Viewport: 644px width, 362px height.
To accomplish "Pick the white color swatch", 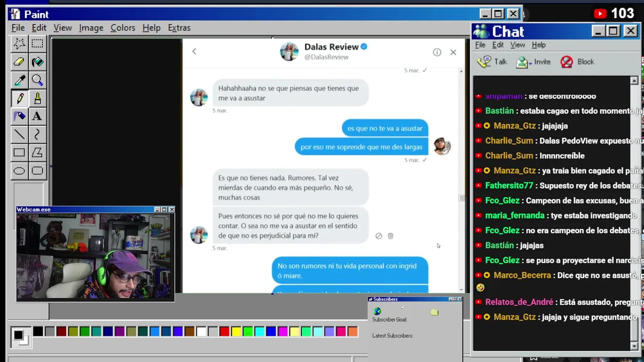I will [x=201, y=331].
